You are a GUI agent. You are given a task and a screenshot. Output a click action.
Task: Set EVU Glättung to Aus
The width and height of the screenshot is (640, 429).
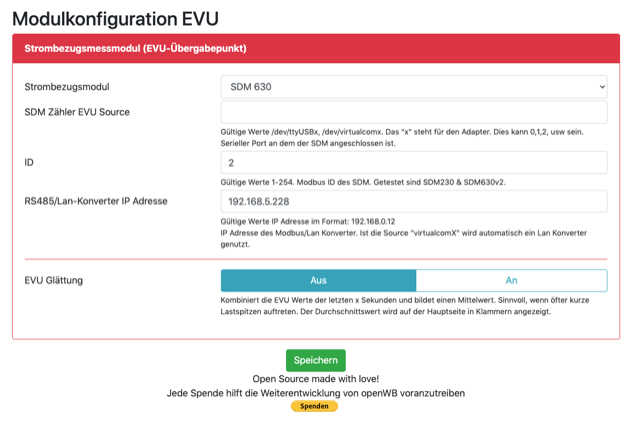click(x=318, y=280)
